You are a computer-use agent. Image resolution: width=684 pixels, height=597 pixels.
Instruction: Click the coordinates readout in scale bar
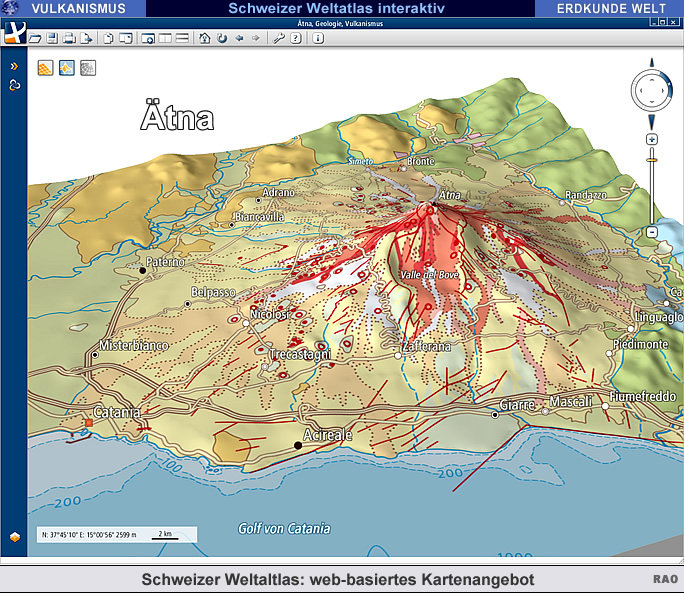(x=89, y=535)
